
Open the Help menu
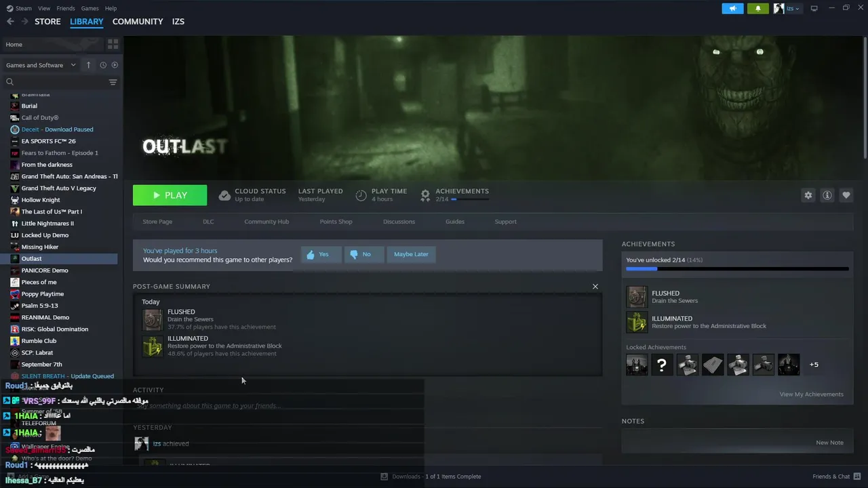click(111, 8)
